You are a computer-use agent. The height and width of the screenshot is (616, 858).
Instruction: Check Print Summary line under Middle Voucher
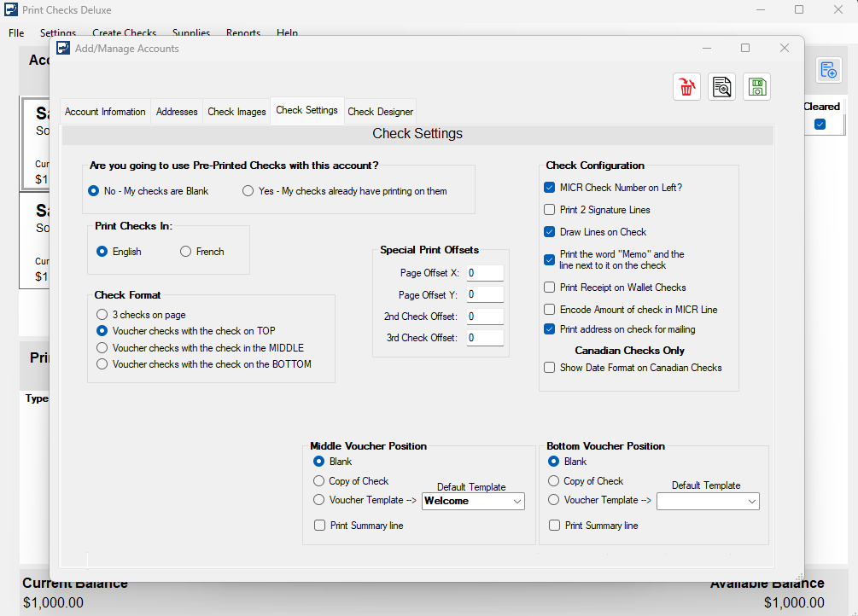[x=319, y=526]
